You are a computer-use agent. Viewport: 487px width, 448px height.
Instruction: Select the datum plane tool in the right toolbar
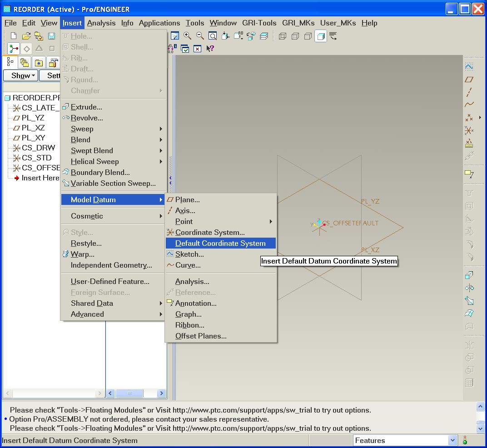[469, 80]
